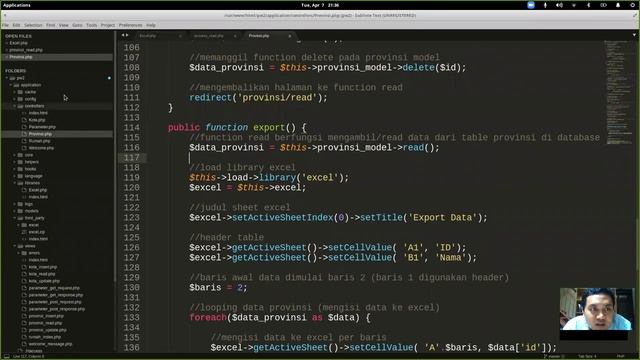Open Rumah.php in controllers folder
Image resolution: width=640 pixels, height=360 pixels.
(39, 141)
